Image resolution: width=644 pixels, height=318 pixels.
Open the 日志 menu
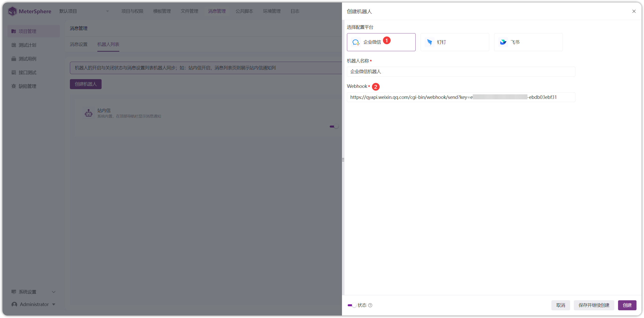[295, 11]
